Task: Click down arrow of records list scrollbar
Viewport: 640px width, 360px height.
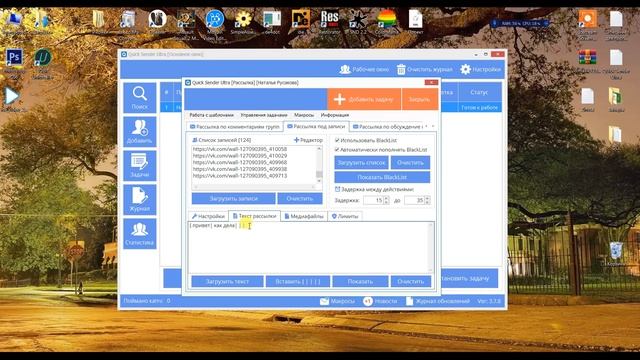Action: click(319, 181)
